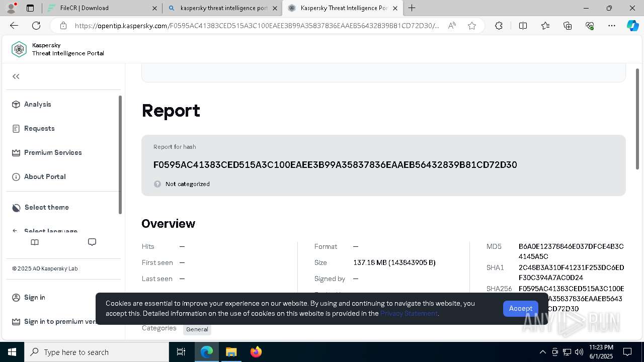
Task: Add page to favorites star
Action: click(x=472, y=26)
